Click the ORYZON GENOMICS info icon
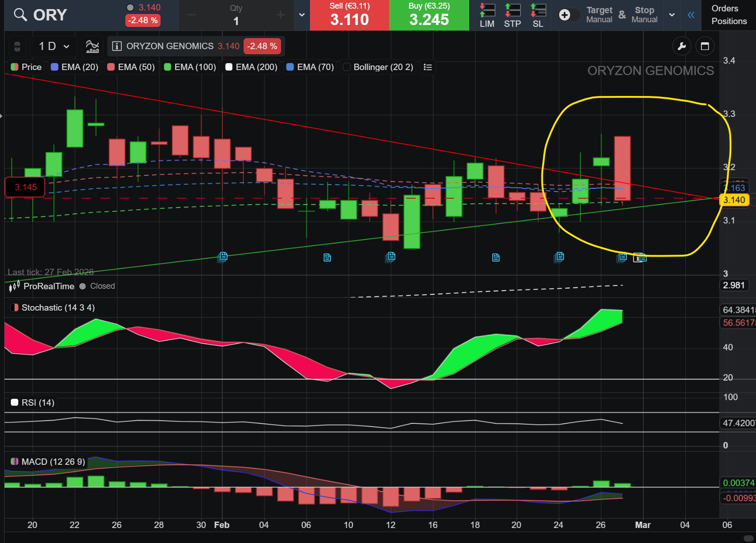The height and width of the screenshot is (543, 756). (x=117, y=46)
